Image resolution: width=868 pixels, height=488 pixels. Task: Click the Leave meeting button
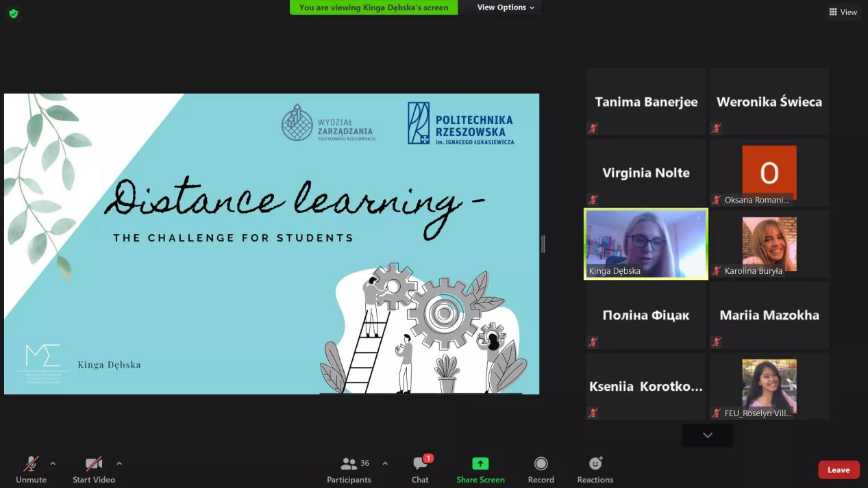click(x=838, y=470)
